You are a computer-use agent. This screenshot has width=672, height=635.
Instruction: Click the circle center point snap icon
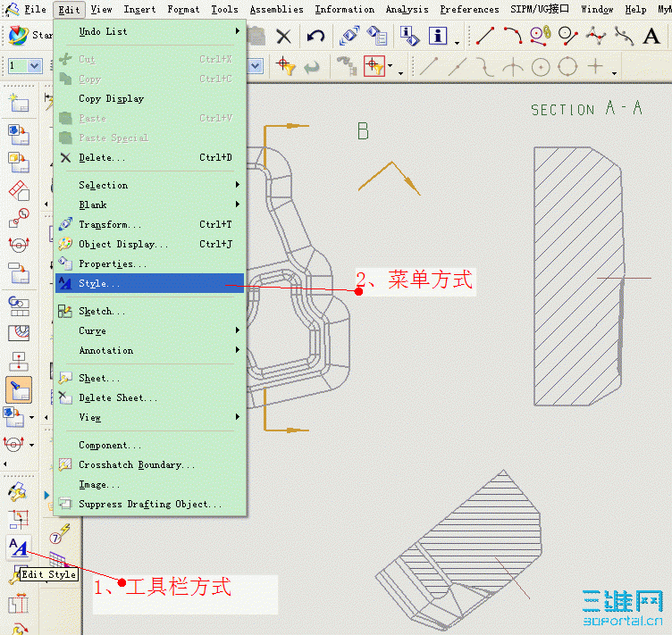(541, 67)
